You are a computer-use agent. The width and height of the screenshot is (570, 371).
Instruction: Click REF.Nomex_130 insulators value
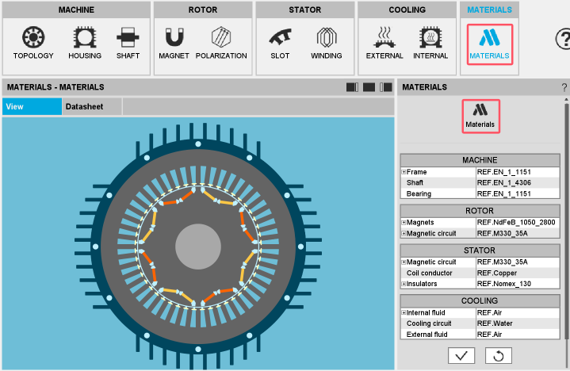pos(518,284)
